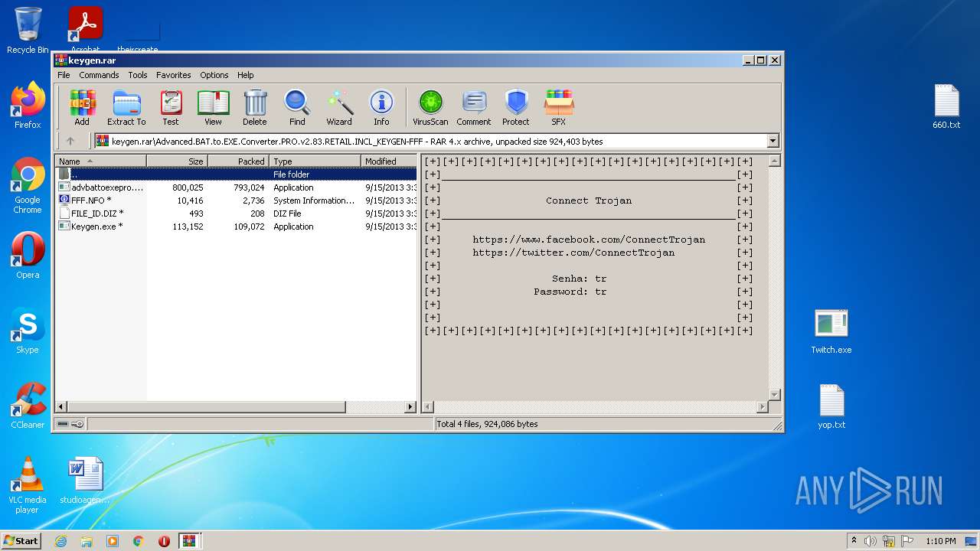Sort the list by Type column
Screen dimensions: 980x551
tap(315, 161)
